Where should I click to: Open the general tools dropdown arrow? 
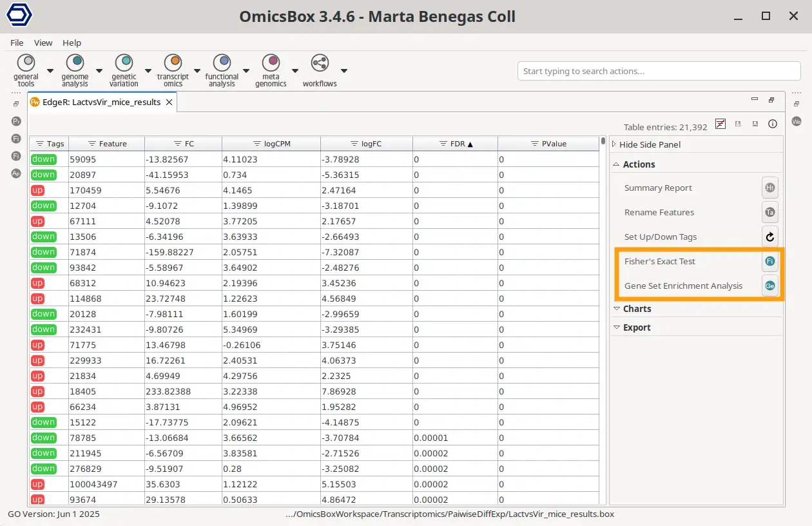50,71
